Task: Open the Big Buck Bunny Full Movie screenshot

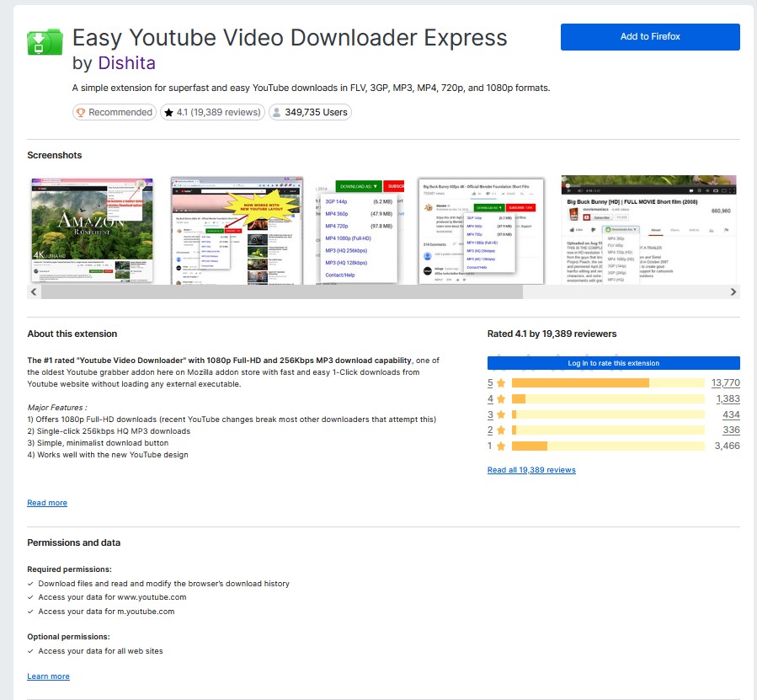Action: [x=648, y=231]
